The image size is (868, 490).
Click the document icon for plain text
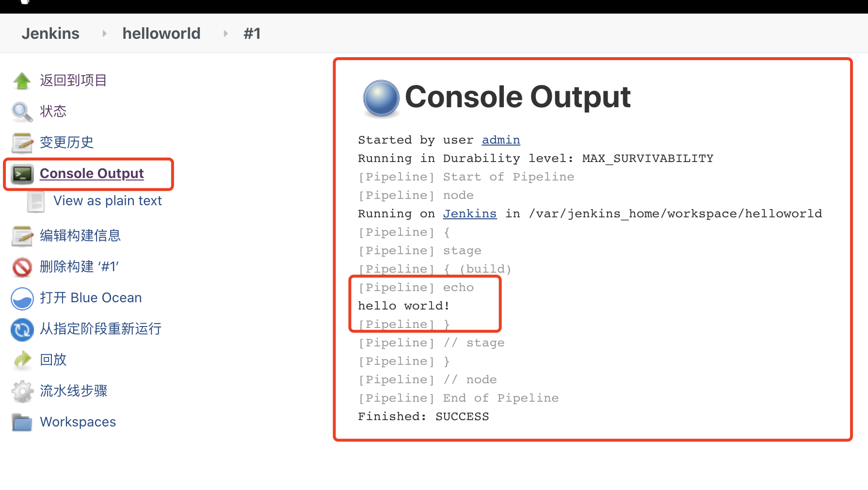[36, 202]
